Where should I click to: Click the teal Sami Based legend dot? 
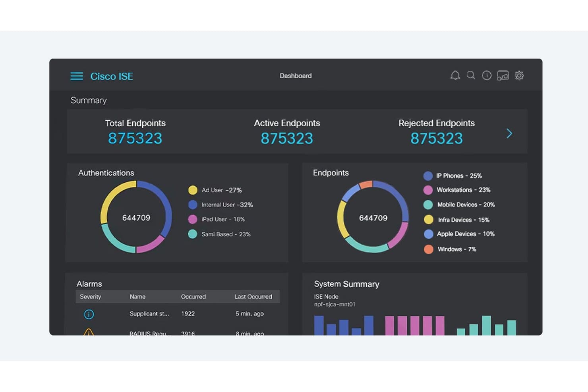(x=193, y=234)
